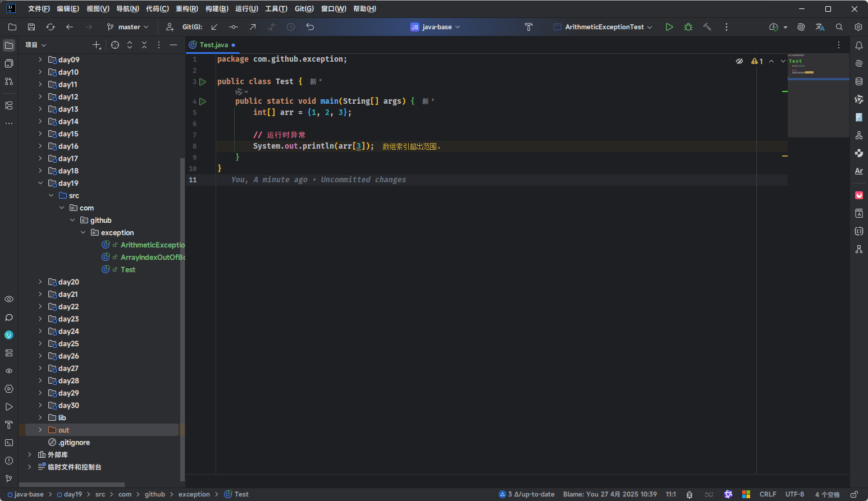The width and height of the screenshot is (868, 501).
Task: Click the Debug bug icon
Action: click(x=688, y=27)
